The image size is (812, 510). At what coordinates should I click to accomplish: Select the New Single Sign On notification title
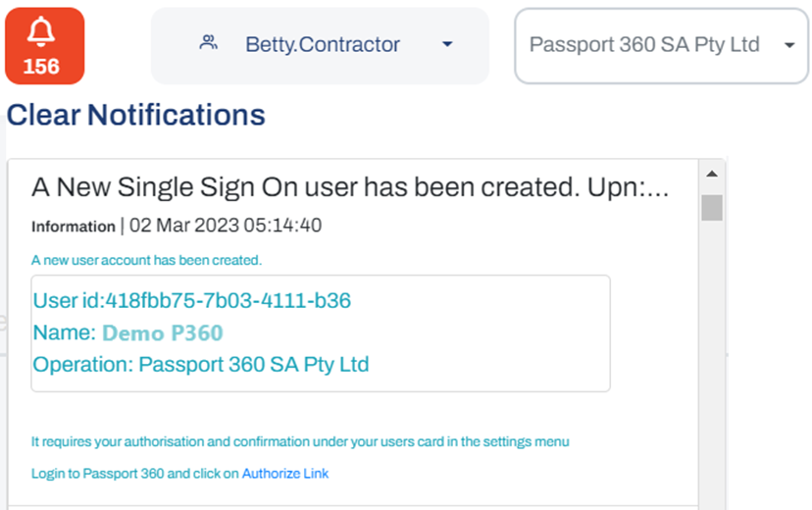(350, 187)
